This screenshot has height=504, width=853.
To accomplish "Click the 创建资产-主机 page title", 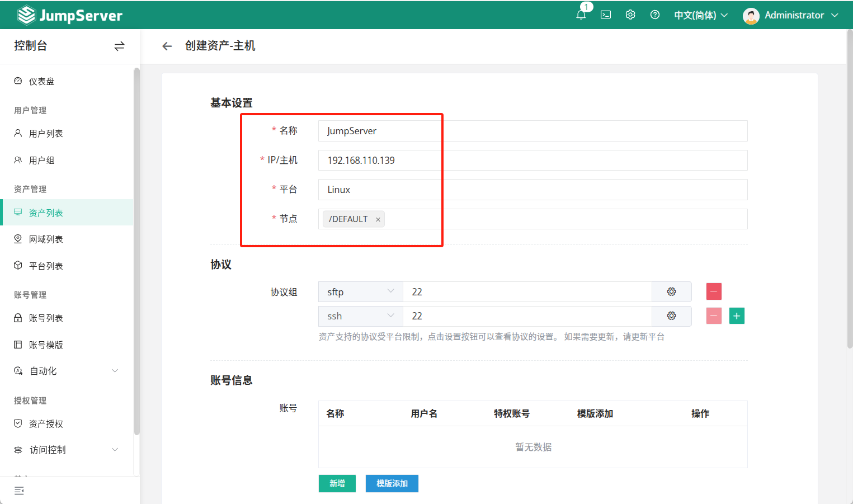I will (220, 46).
